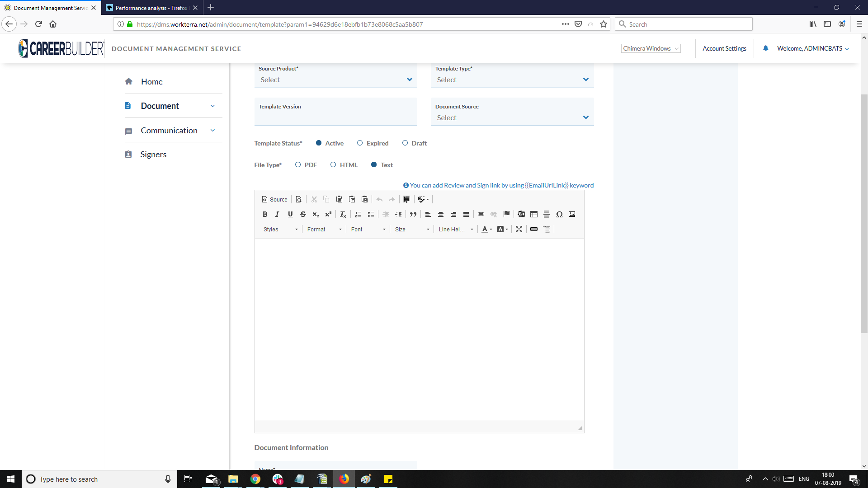868x488 pixels.
Task: Select Expired template status
Action: pyautogui.click(x=360, y=143)
